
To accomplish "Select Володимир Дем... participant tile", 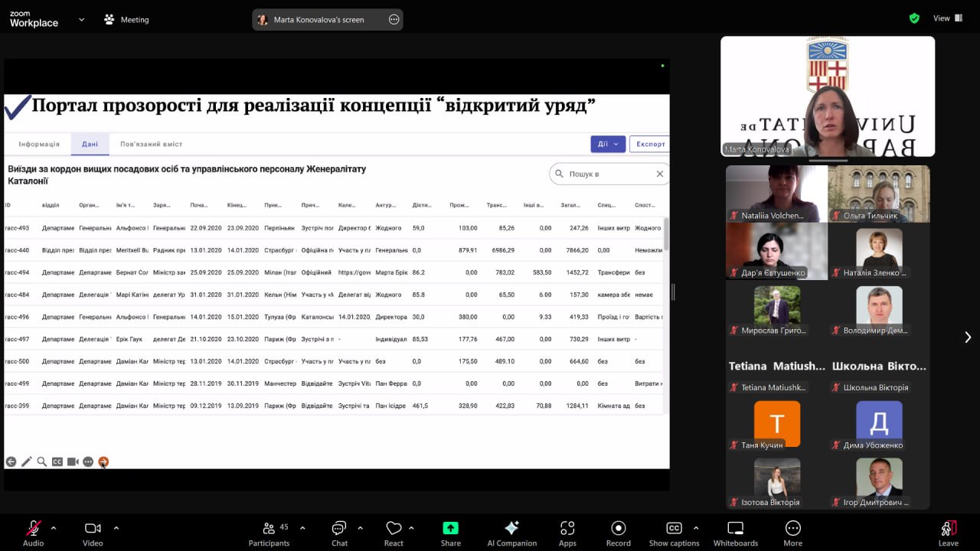I will tap(879, 308).
